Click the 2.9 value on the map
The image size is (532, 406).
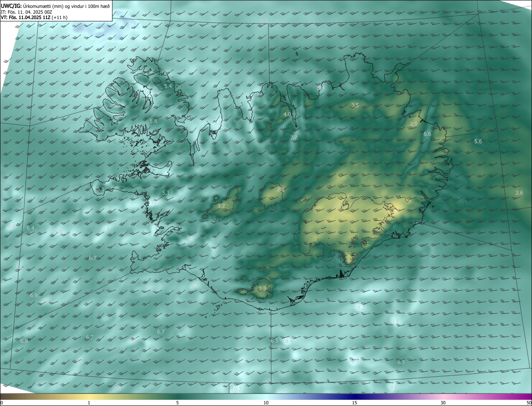414,124
